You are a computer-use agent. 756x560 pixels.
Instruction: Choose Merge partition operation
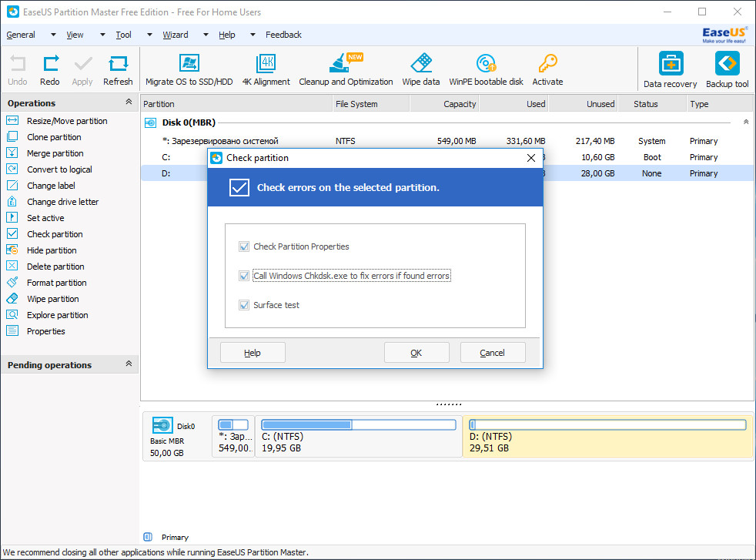tap(55, 153)
